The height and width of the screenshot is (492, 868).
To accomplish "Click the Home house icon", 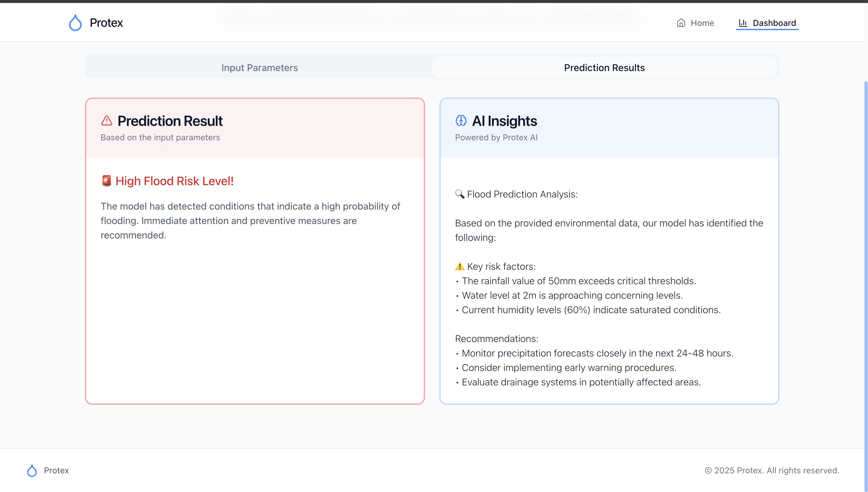I will pyautogui.click(x=681, y=23).
